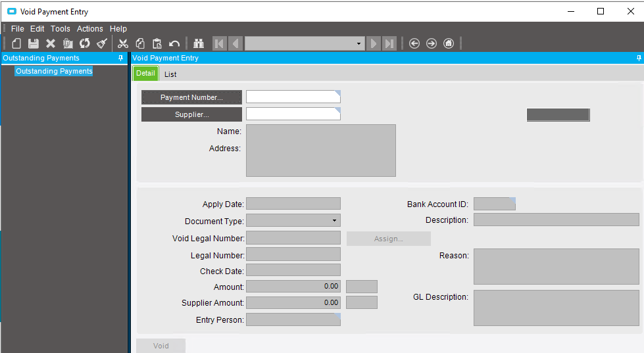The image size is (644, 353).
Task: Click the attachments toolbar icon
Action: (68, 43)
